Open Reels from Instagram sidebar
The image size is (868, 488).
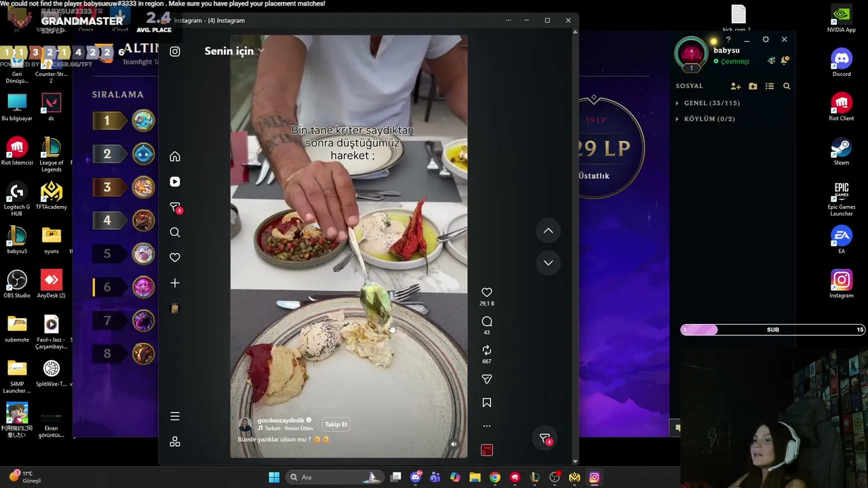tap(175, 182)
